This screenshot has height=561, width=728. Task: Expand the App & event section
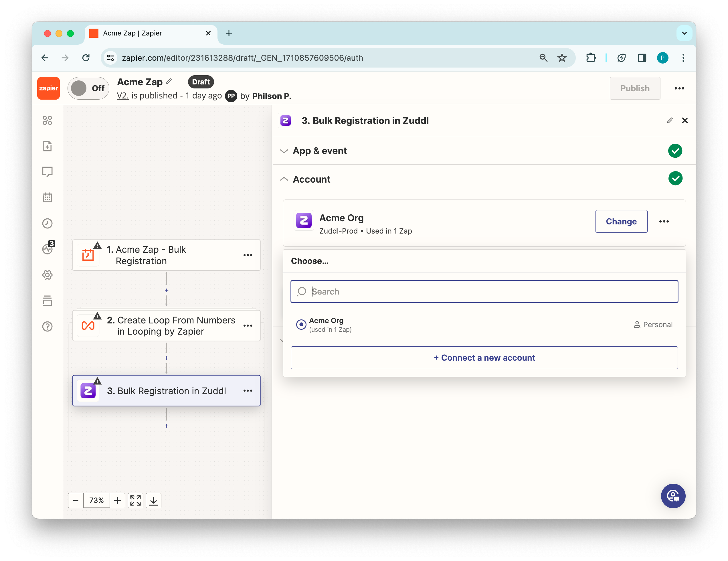click(319, 151)
